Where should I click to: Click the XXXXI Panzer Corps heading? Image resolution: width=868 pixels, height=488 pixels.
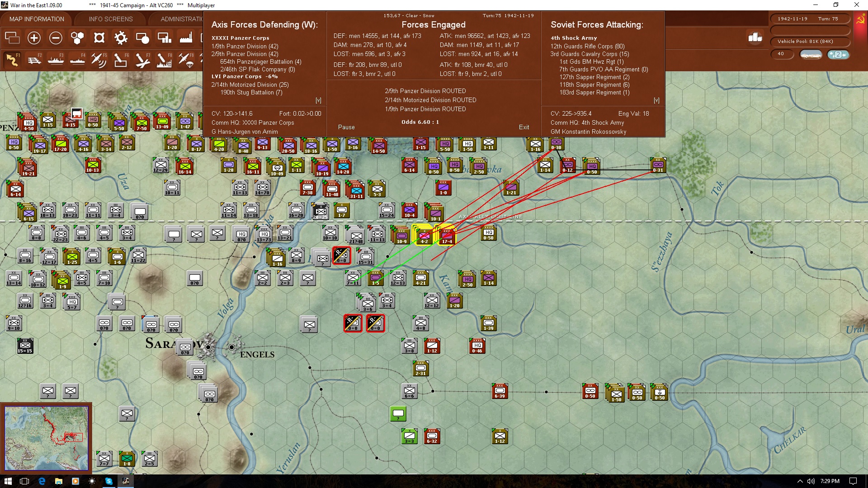[241, 38]
